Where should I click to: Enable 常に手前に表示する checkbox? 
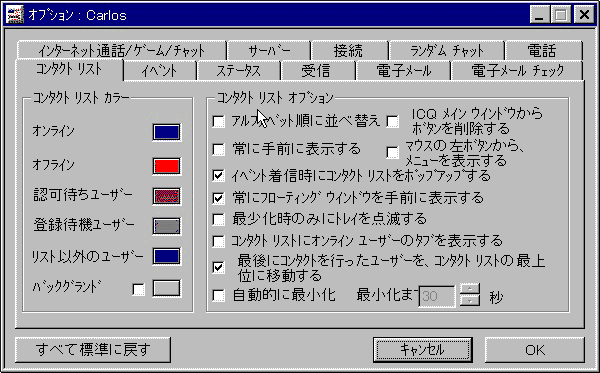coord(218,149)
